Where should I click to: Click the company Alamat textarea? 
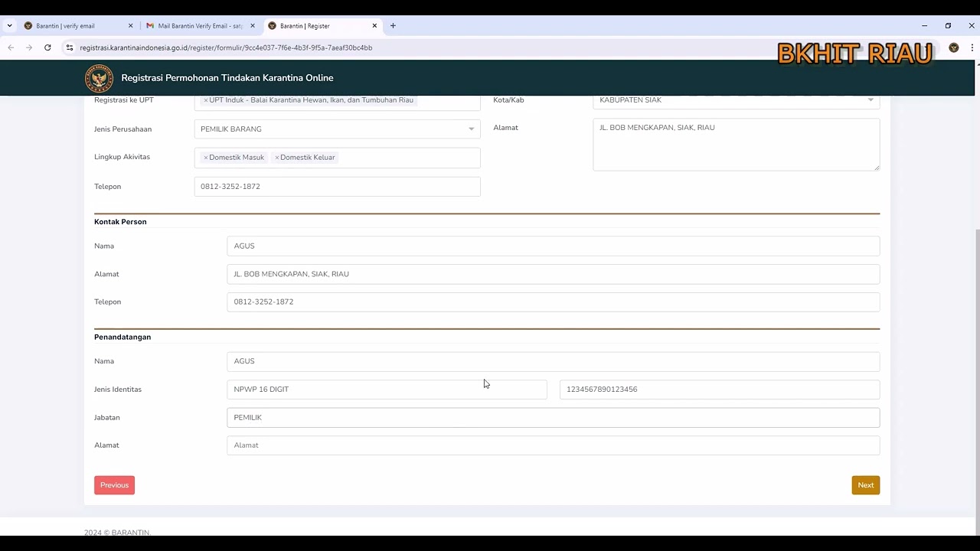tap(737, 145)
